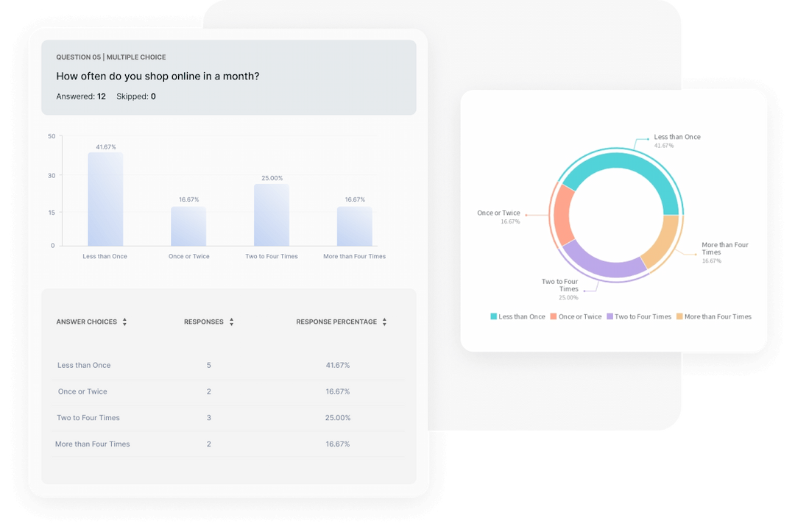
Task: Open the Response Percentage sort control
Action: click(x=384, y=322)
